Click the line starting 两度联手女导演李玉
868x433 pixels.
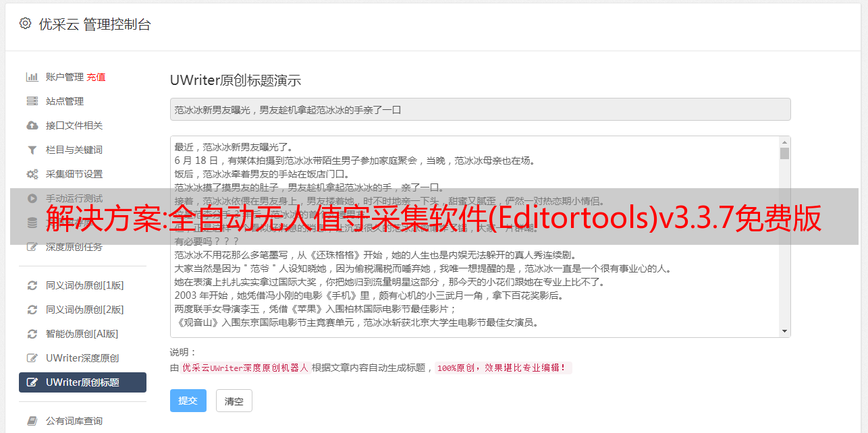[315, 309]
